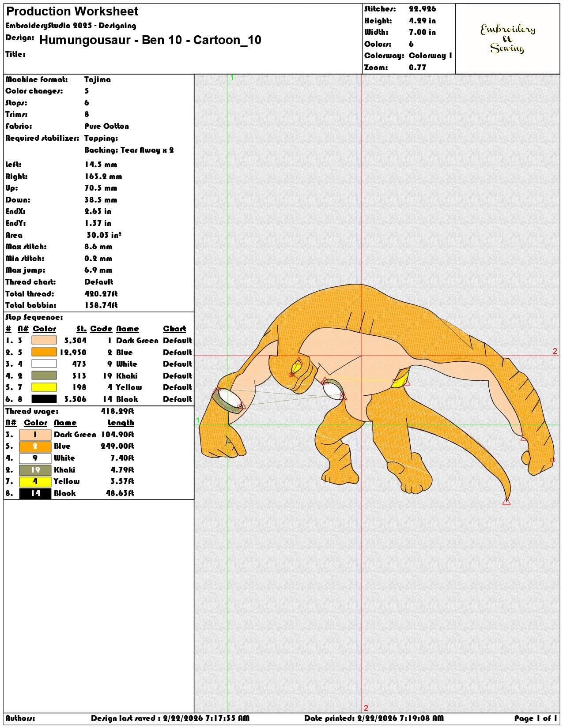The width and height of the screenshot is (563, 728).
Task: Pick the Thread usage swatch numbered 14 Black
Action: (x=35, y=493)
